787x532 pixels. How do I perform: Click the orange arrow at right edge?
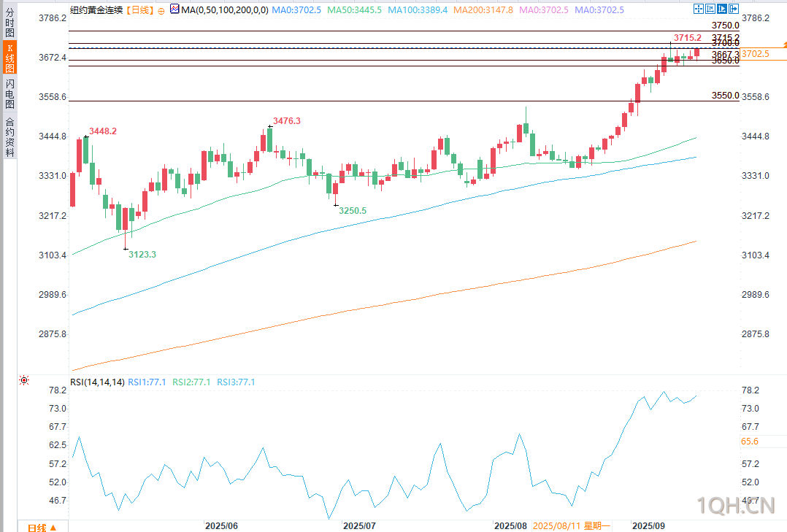[785, 45]
